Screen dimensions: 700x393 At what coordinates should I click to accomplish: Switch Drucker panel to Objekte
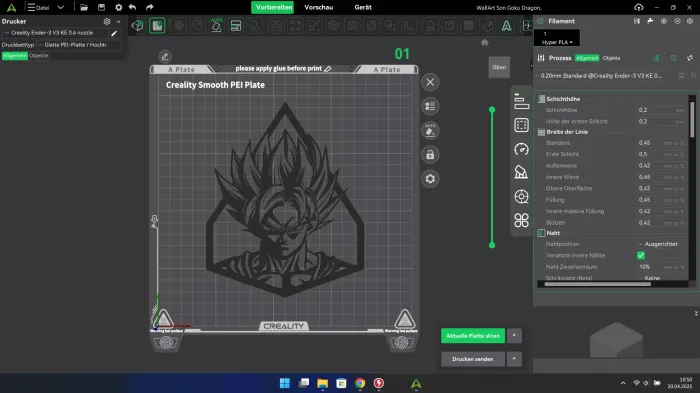click(38, 55)
